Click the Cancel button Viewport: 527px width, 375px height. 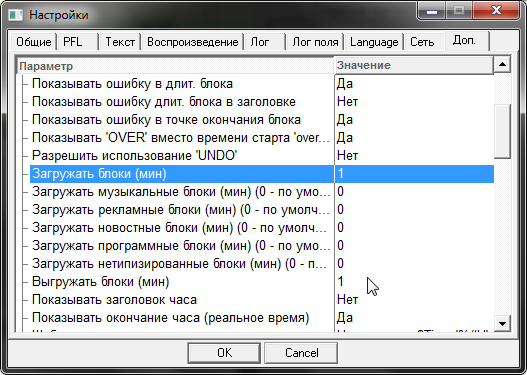click(x=301, y=353)
